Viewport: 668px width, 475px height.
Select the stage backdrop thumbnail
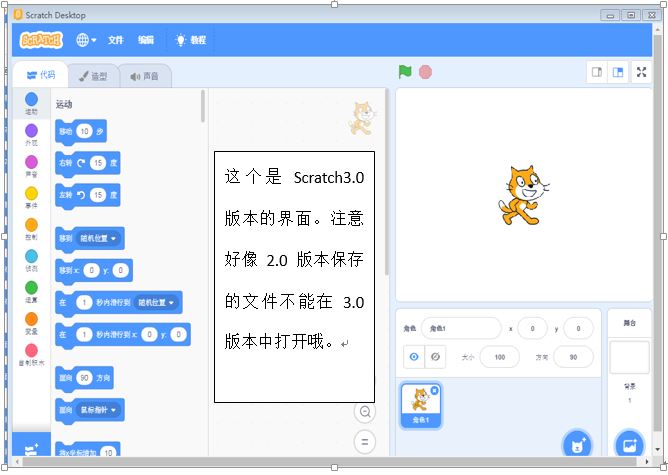(630, 357)
